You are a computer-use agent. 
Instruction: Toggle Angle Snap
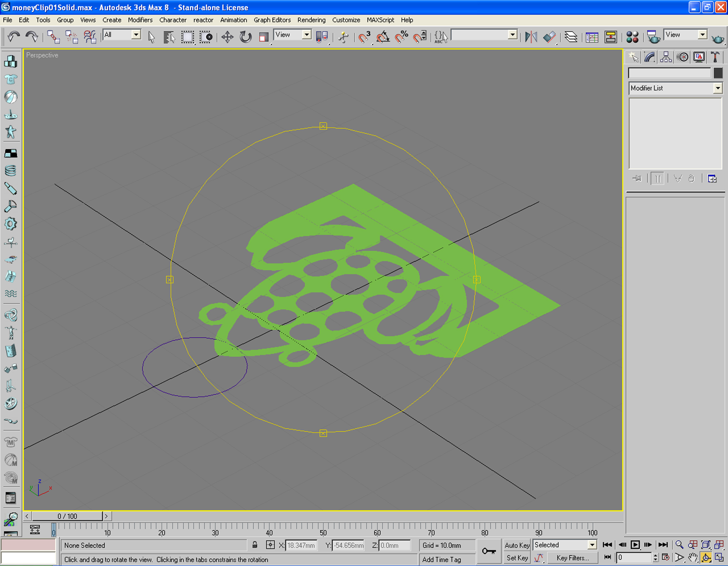point(383,37)
